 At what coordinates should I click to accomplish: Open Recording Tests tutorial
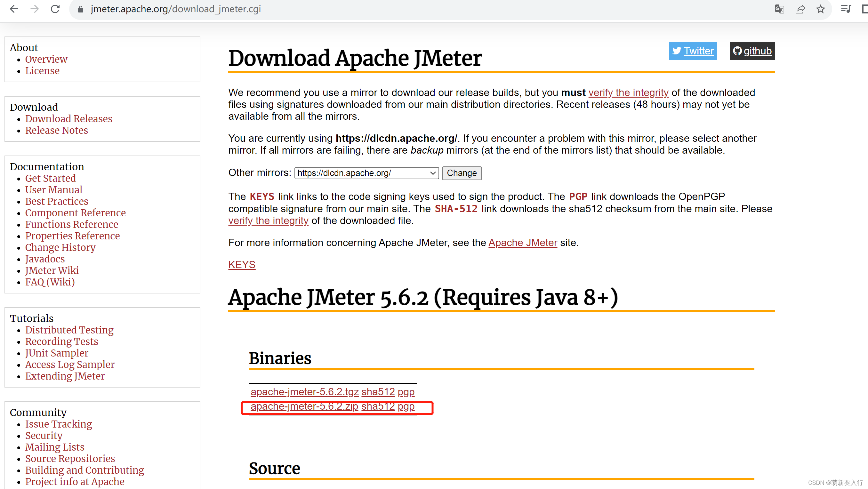point(62,341)
